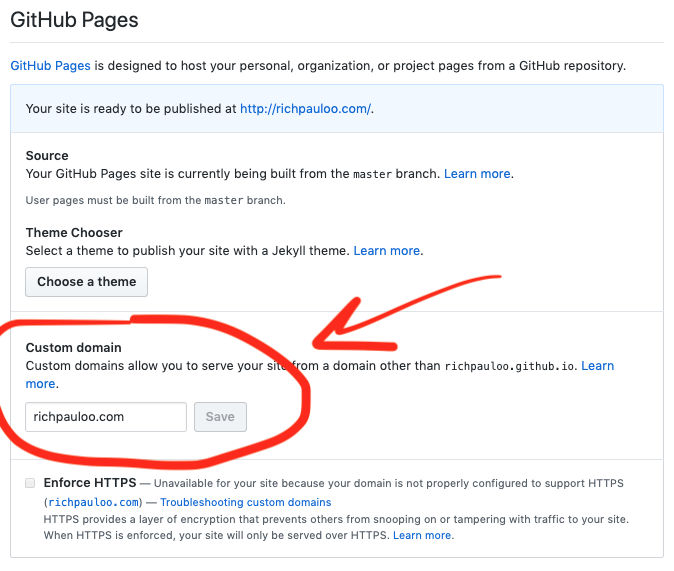
Task: Open Learn more link in Custom domain section
Action: click(x=597, y=366)
